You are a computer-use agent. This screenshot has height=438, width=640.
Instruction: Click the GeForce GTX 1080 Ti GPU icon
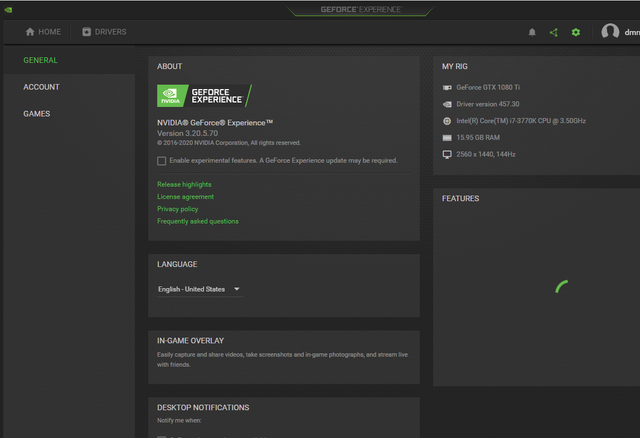tap(447, 87)
